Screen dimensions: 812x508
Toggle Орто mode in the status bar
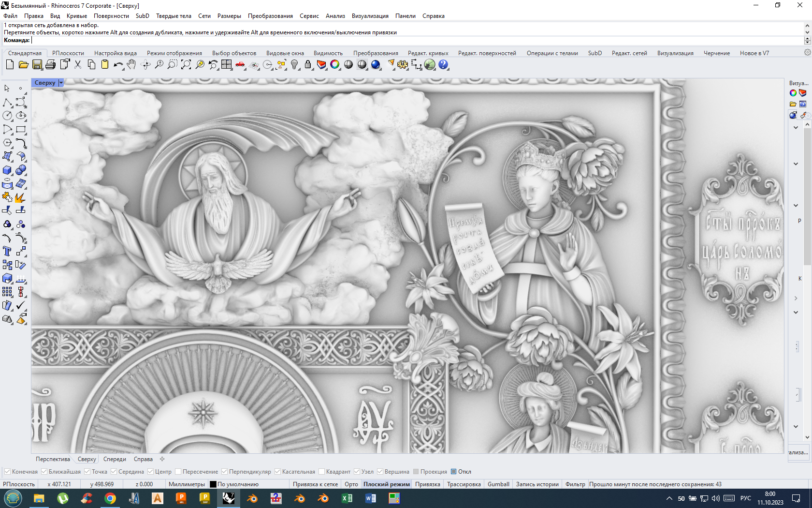click(x=351, y=484)
